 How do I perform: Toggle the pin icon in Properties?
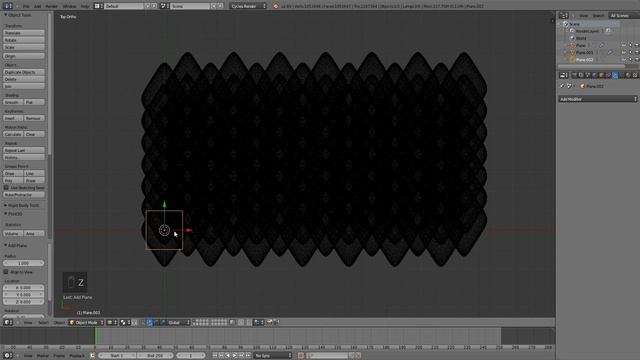click(x=562, y=86)
